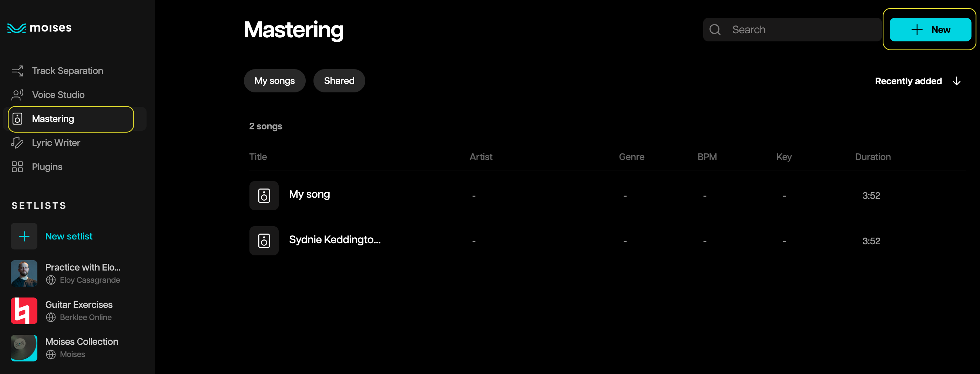The width and height of the screenshot is (980, 374).
Task: Open the Recently added sort dropdown
Action: [x=909, y=81]
